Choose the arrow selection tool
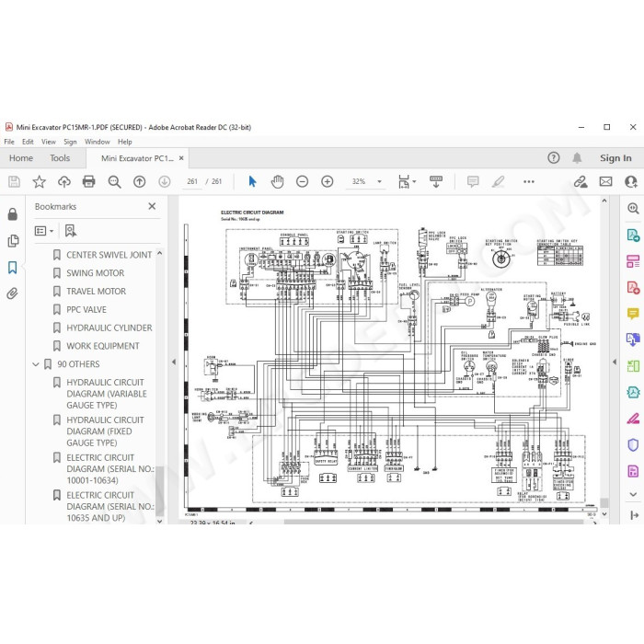 [252, 181]
